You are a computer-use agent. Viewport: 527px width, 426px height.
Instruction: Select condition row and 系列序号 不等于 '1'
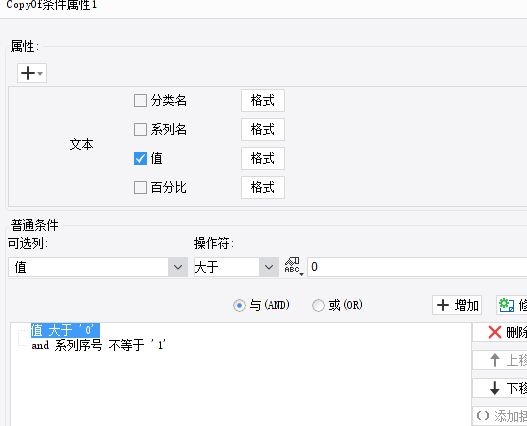(99, 345)
